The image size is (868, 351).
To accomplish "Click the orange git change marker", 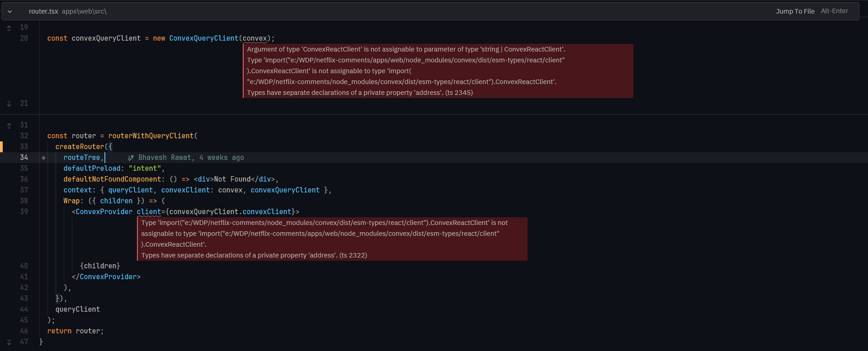I will coord(1,147).
